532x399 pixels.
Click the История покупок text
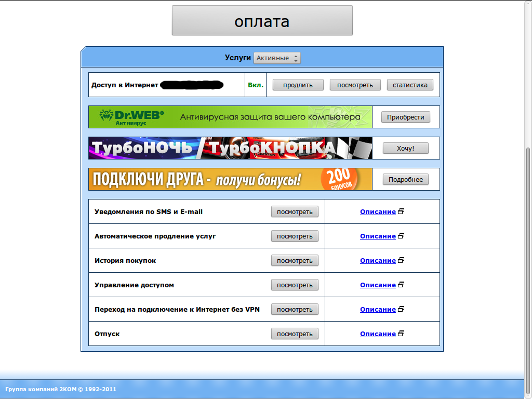pyautogui.click(x=125, y=261)
